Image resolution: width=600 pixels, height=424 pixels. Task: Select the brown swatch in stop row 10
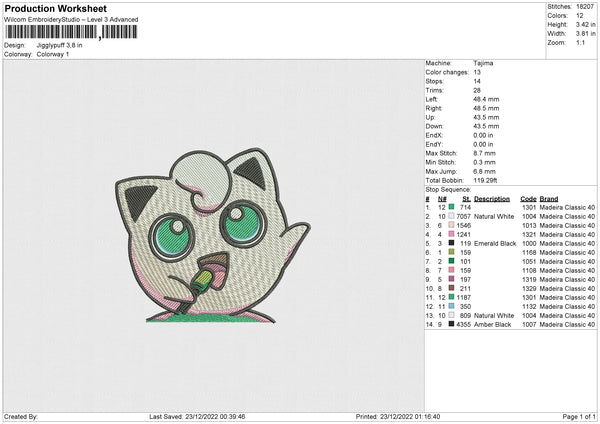point(452,288)
